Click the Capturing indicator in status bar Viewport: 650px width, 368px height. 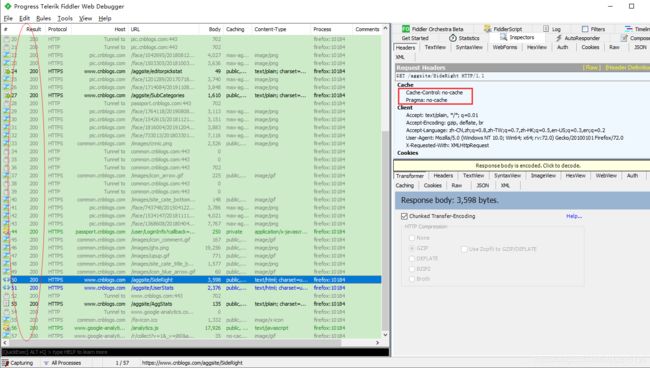(18, 363)
